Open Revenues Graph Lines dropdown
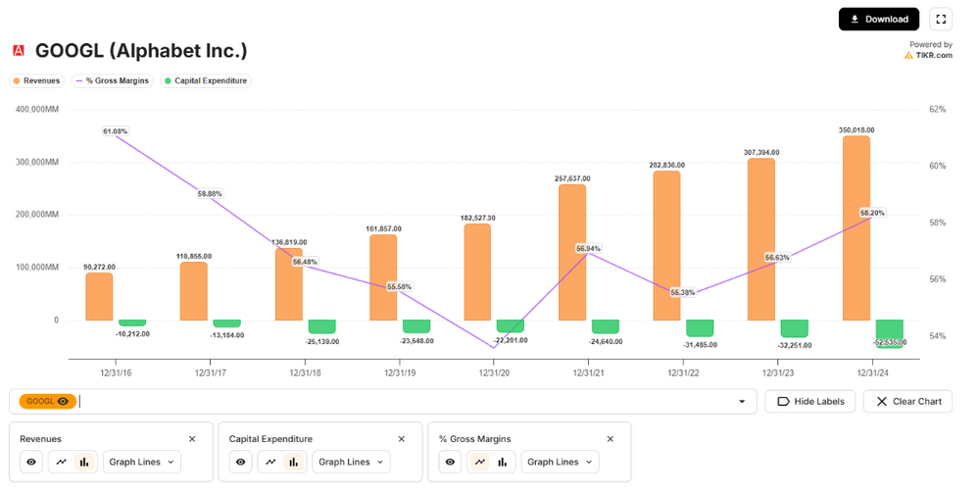Viewport: 980px width, 495px height. pos(142,462)
